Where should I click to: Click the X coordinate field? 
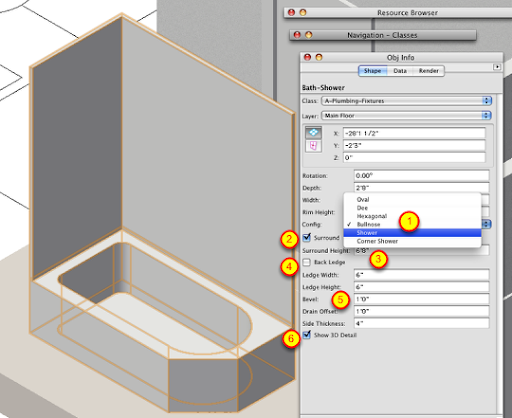414,133
